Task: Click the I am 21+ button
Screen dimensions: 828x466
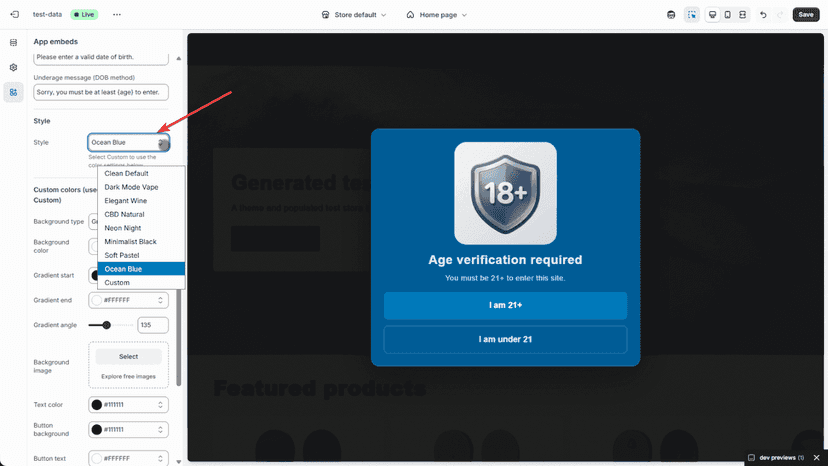Action: (x=505, y=305)
